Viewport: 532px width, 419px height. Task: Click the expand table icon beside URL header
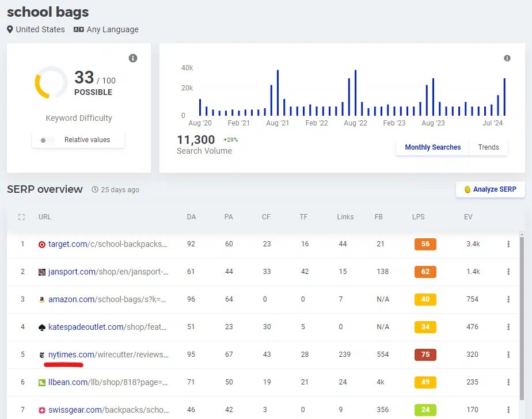[21, 217]
